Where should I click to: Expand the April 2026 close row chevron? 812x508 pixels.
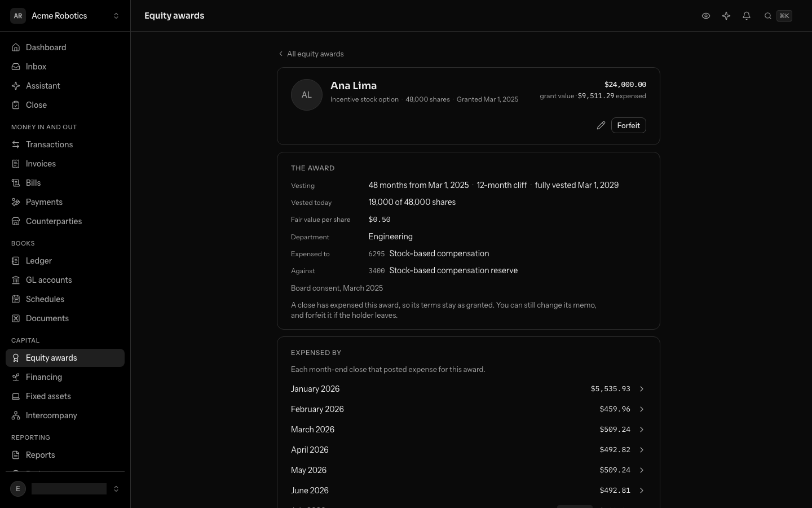coord(641,450)
